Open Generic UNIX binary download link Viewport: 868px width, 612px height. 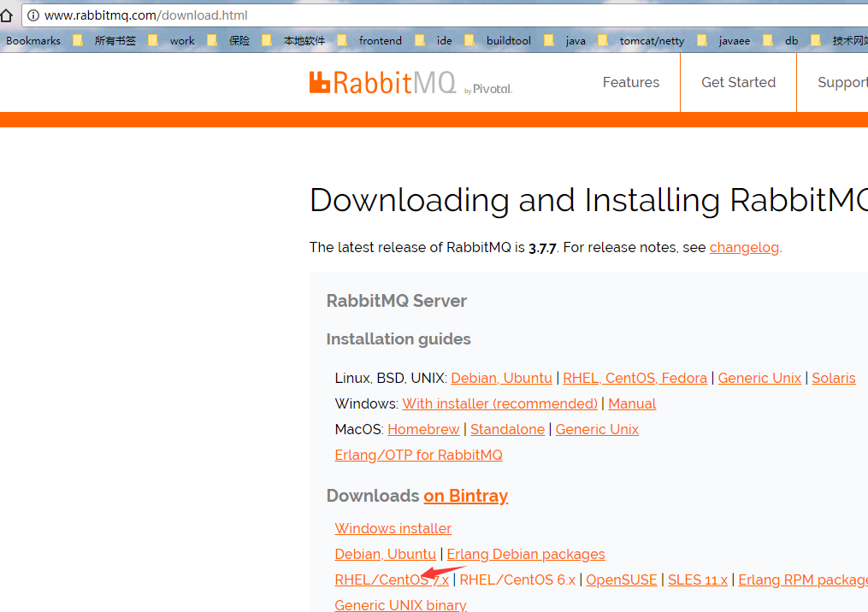pyautogui.click(x=401, y=605)
